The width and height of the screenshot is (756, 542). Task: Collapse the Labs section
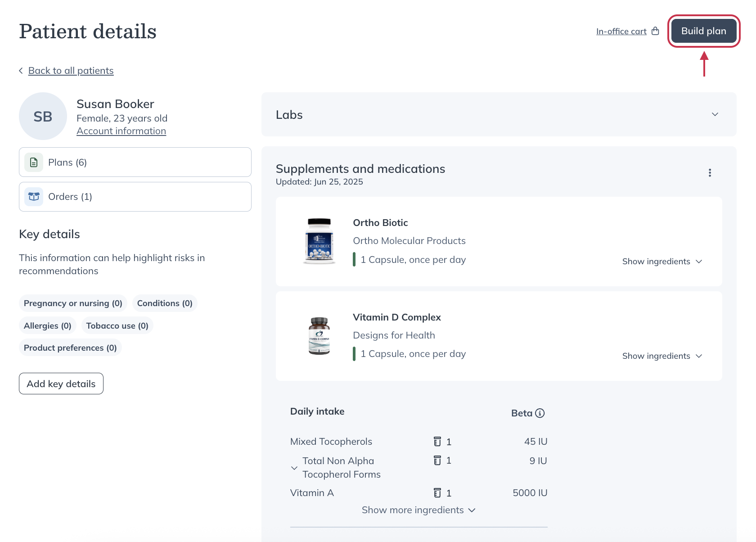(x=715, y=114)
